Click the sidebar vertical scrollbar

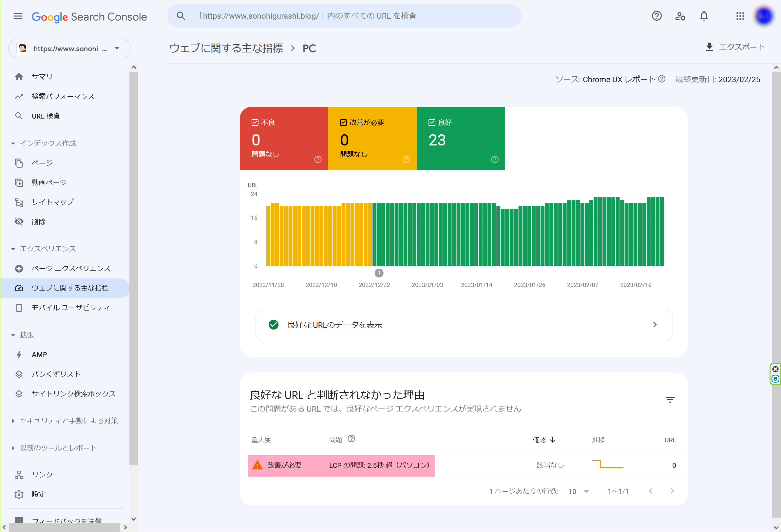pos(133,269)
